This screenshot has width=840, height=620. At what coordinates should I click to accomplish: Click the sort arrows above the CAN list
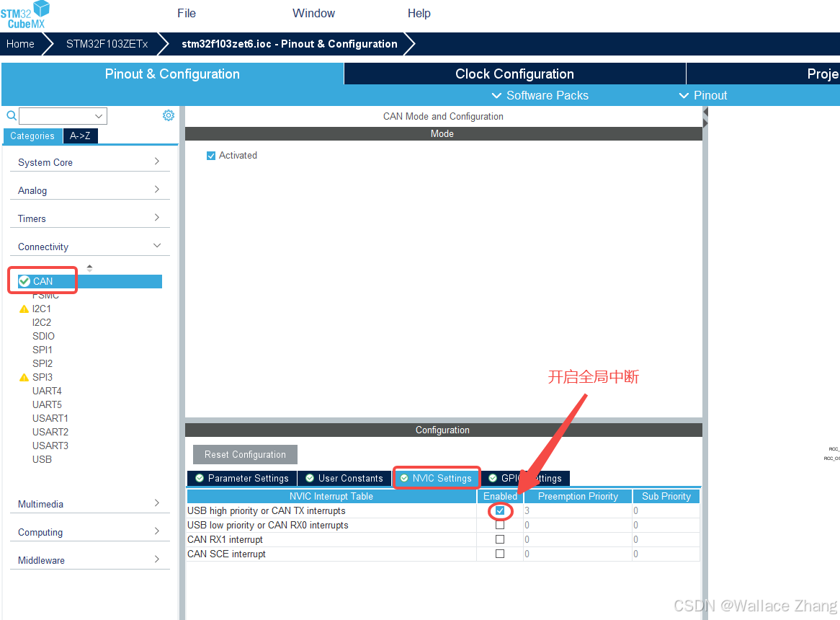(89, 268)
